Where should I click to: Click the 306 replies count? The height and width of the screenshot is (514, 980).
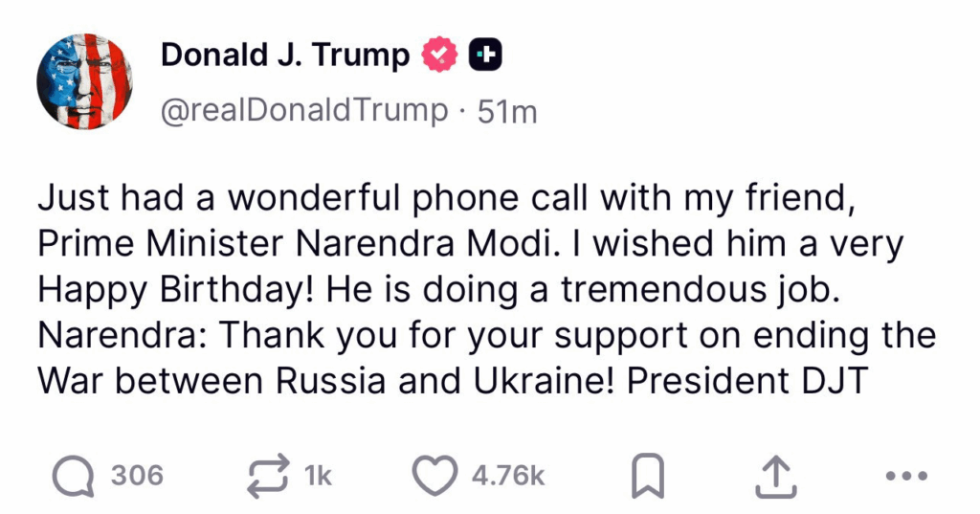tap(138, 475)
